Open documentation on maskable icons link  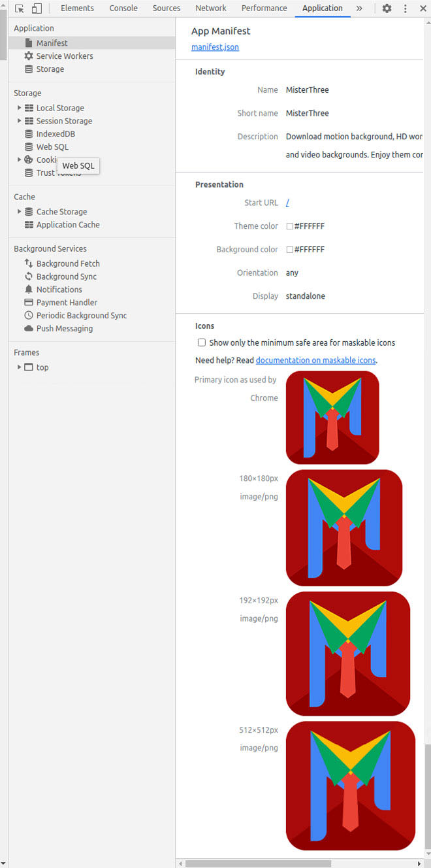(316, 360)
